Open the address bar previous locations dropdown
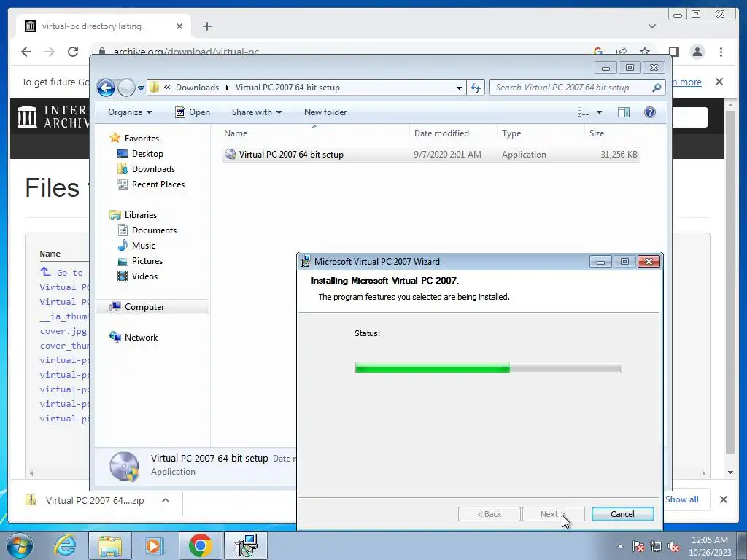Viewport: 747px width, 560px height. point(459,87)
